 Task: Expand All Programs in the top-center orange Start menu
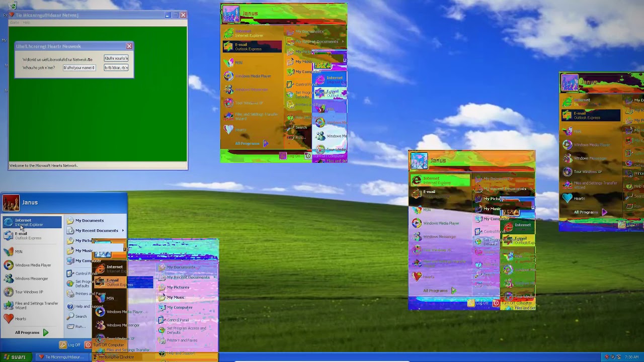[x=252, y=143]
